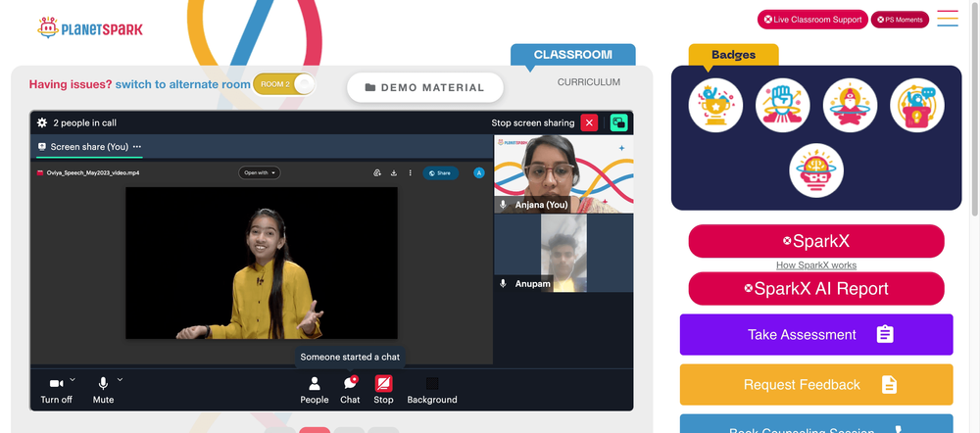Select the Badges tab
This screenshot has width=980, height=433.
click(x=734, y=54)
